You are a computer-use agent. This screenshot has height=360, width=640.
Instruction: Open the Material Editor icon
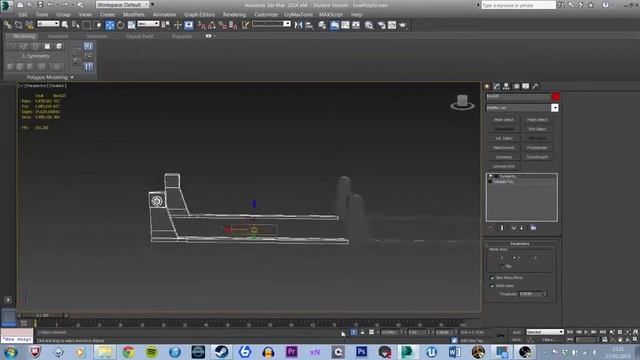[x=369, y=25]
